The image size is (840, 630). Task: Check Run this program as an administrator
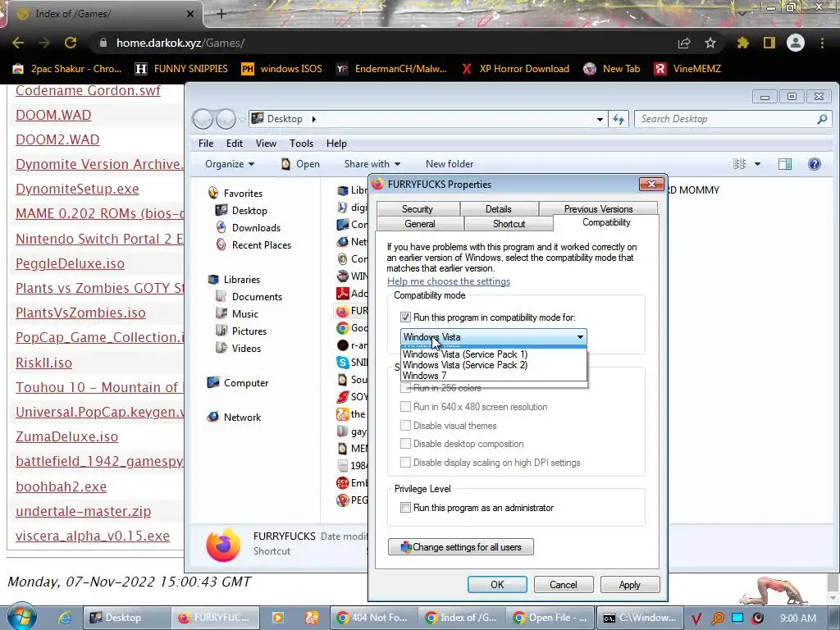(x=405, y=507)
